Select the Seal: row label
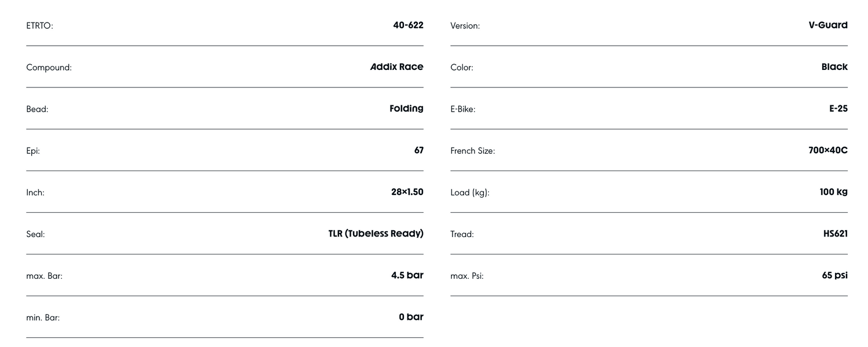This screenshot has width=868, height=347. [x=35, y=234]
